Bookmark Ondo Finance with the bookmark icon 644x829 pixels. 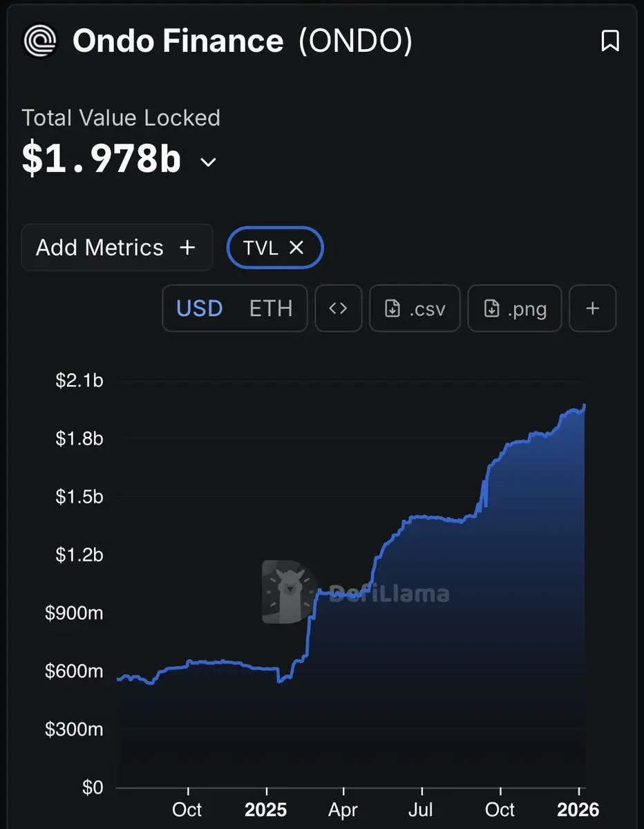pyautogui.click(x=610, y=41)
